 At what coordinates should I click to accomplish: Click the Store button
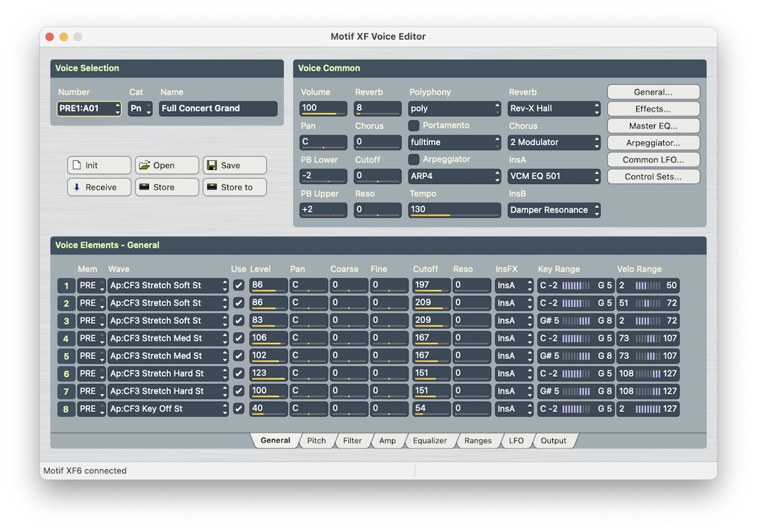(167, 187)
